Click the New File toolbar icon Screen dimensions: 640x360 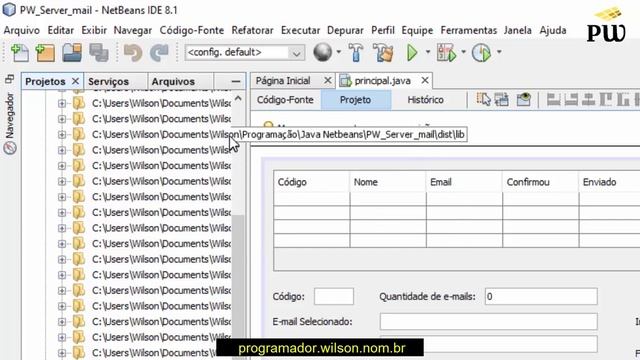coord(19,53)
